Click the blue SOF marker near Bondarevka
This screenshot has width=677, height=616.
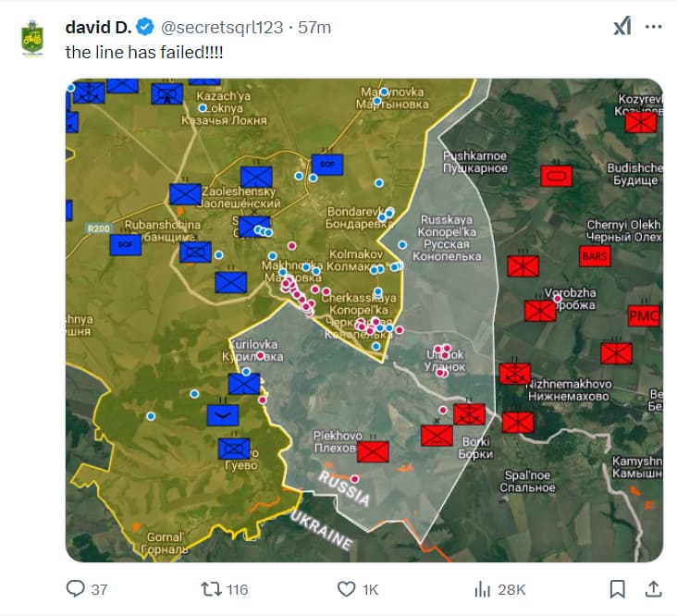tap(327, 165)
